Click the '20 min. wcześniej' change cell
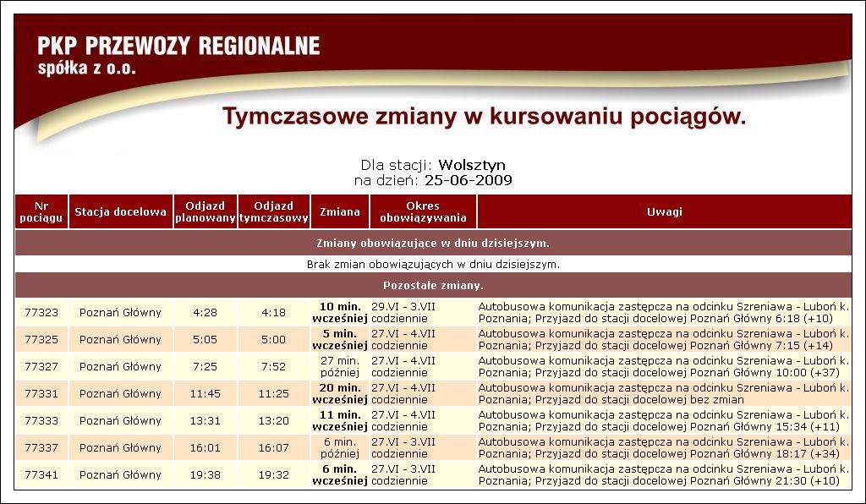Viewport: 866px width, 504px height. coord(340,393)
